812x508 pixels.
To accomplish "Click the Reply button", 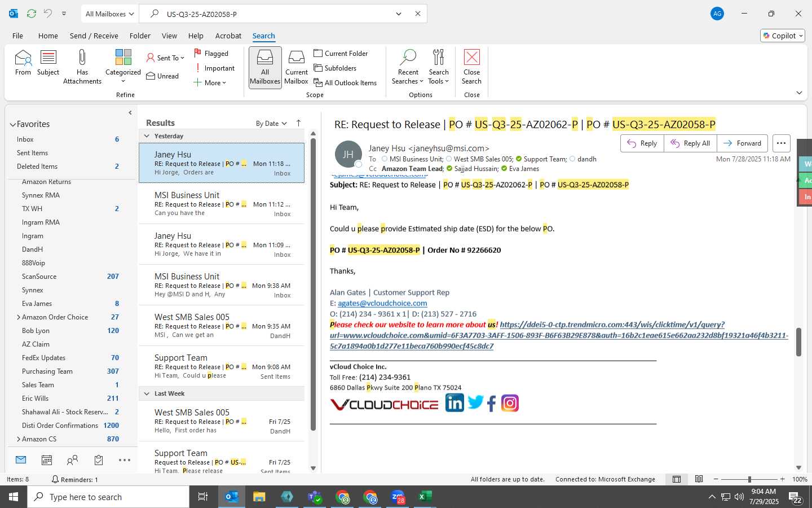I will coord(642,143).
